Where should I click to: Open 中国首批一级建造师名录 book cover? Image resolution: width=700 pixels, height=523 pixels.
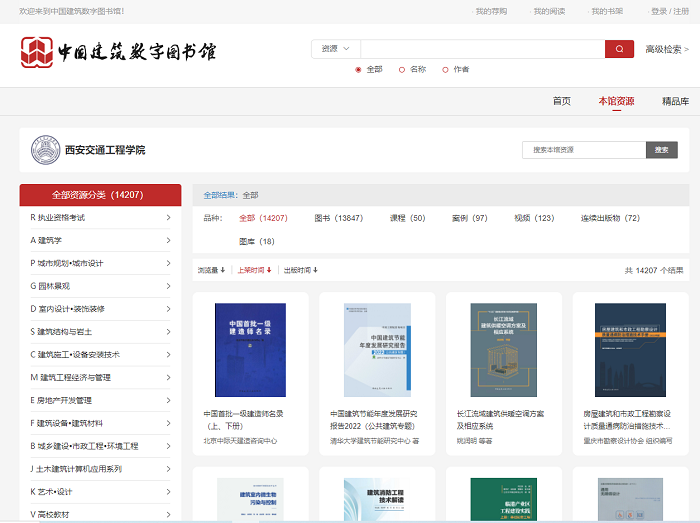point(250,350)
